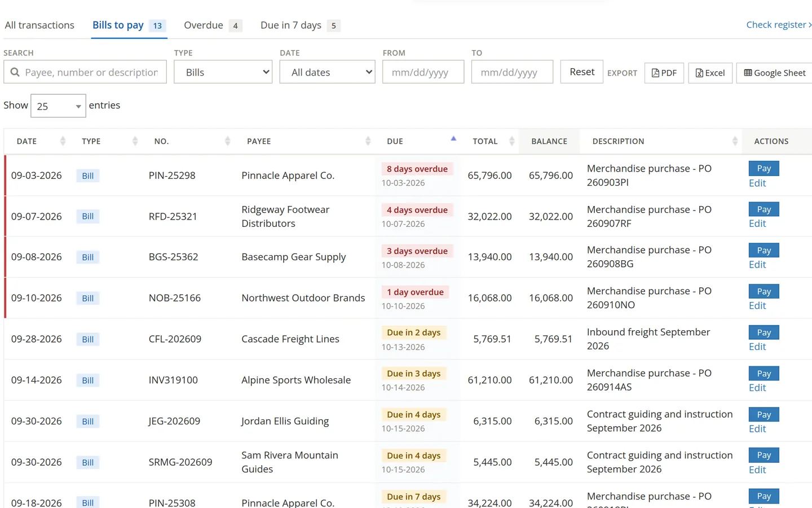Click total amount 65,796.00 in Total column

point(489,176)
